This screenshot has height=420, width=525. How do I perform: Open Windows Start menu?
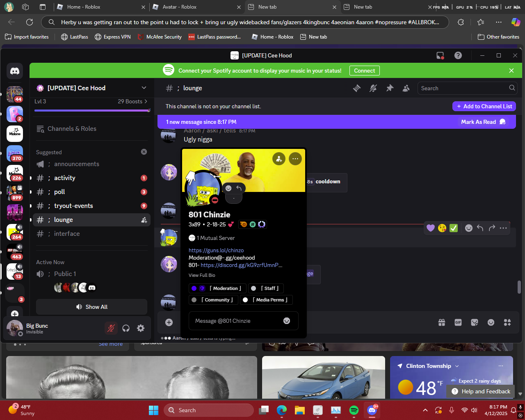pyautogui.click(x=153, y=410)
